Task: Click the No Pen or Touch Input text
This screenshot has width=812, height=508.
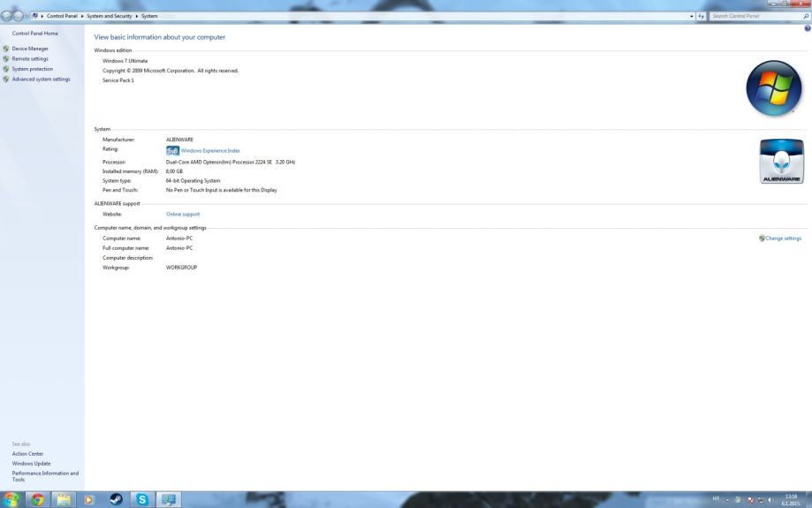Action: 221,190
